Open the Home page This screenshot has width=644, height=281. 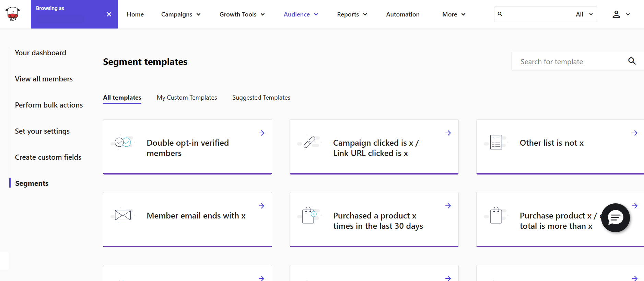pyautogui.click(x=135, y=14)
